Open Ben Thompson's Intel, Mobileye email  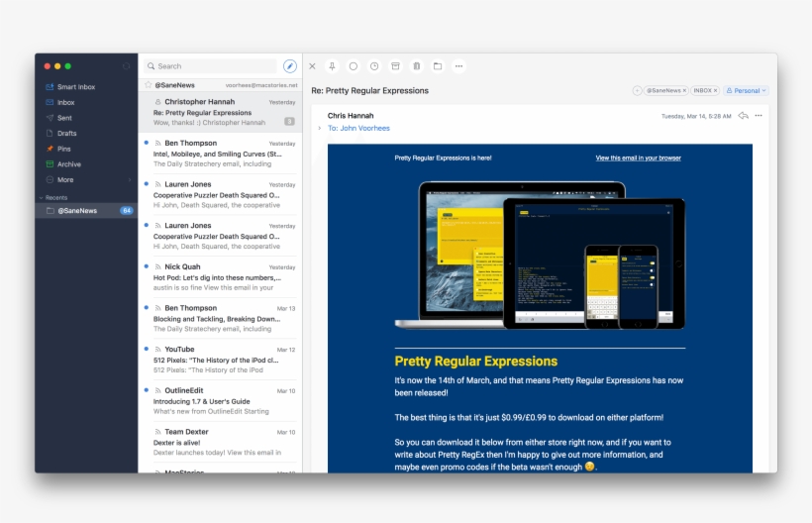click(x=220, y=154)
